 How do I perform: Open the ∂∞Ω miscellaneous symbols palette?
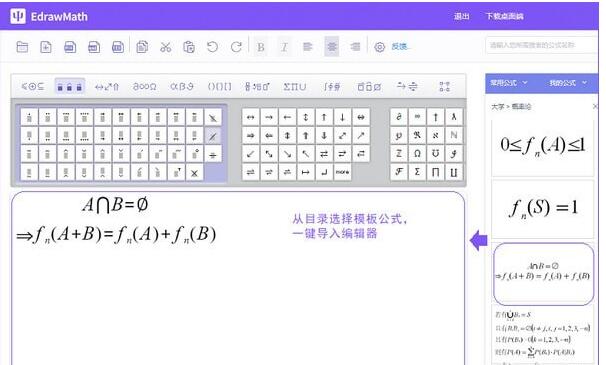[x=145, y=87]
